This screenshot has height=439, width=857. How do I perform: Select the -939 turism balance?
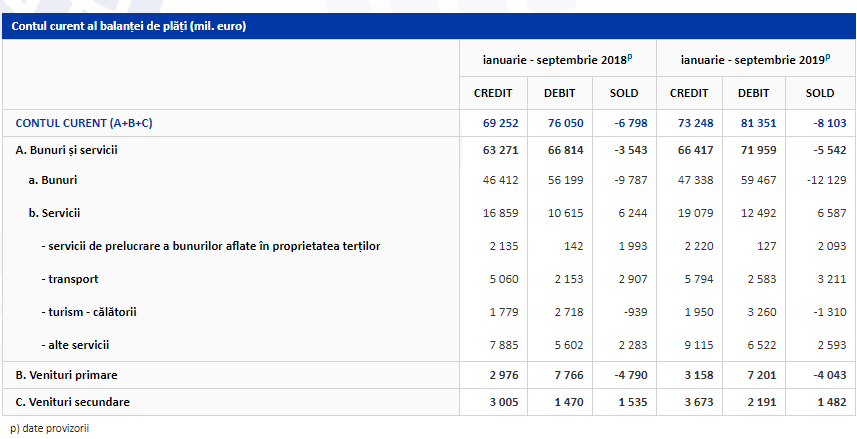coord(636,312)
